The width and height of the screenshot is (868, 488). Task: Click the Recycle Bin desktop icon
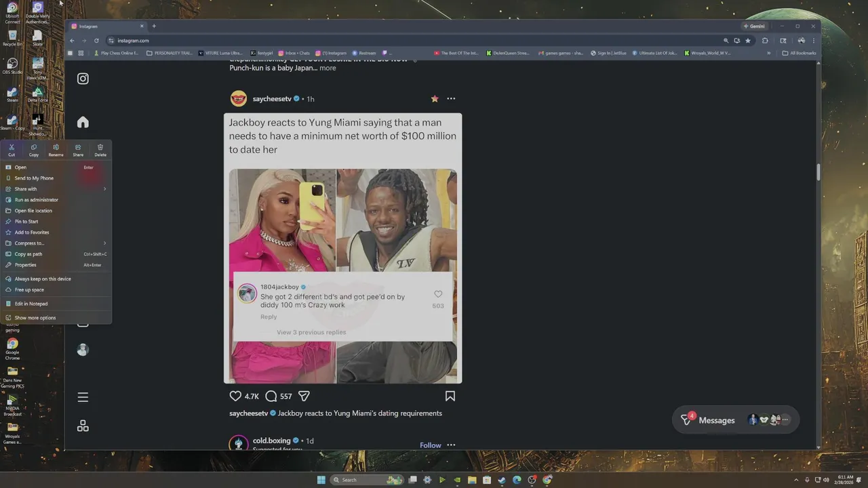tap(12, 38)
